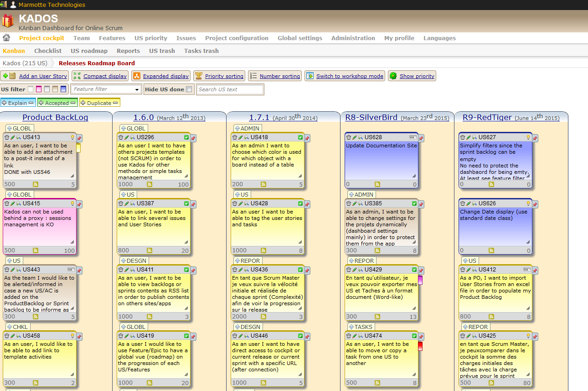The image size is (588, 391).
Task: Click the lightbulb icon on US458
Action: coord(72,335)
